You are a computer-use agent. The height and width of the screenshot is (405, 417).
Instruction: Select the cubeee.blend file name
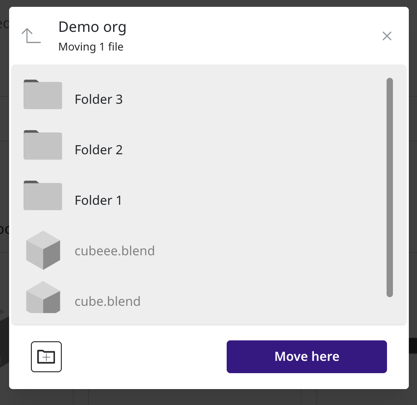(x=115, y=251)
